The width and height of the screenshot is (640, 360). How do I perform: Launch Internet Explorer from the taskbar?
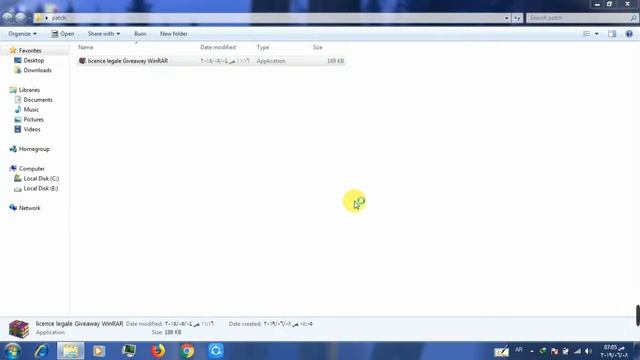point(42,351)
